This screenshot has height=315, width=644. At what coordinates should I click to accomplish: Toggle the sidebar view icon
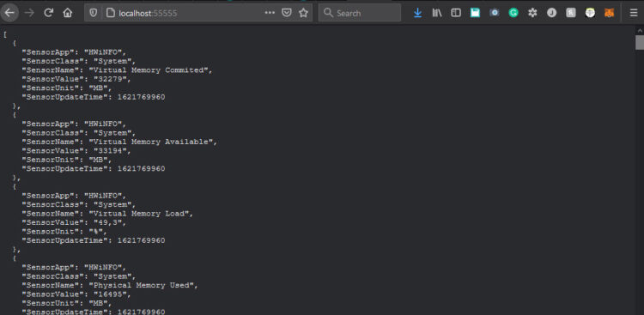coord(456,13)
